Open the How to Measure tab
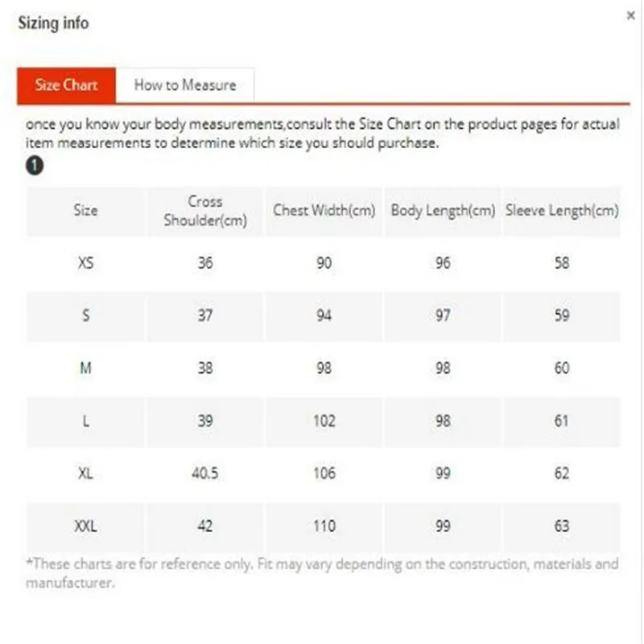 185,85
